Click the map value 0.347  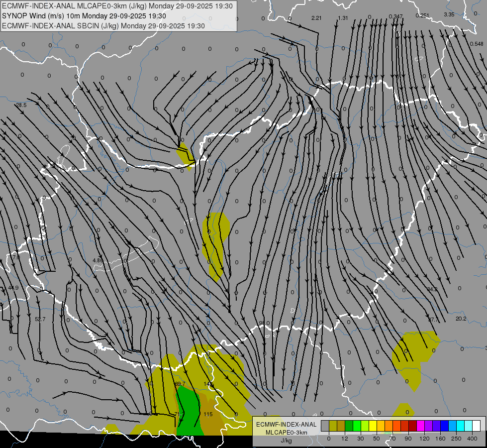pyautogui.click(x=395, y=16)
